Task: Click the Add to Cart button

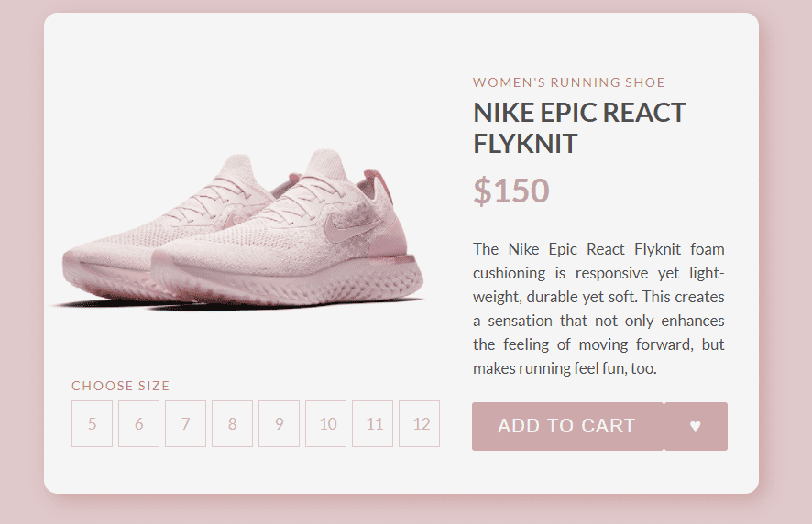Action: tap(566, 426)
